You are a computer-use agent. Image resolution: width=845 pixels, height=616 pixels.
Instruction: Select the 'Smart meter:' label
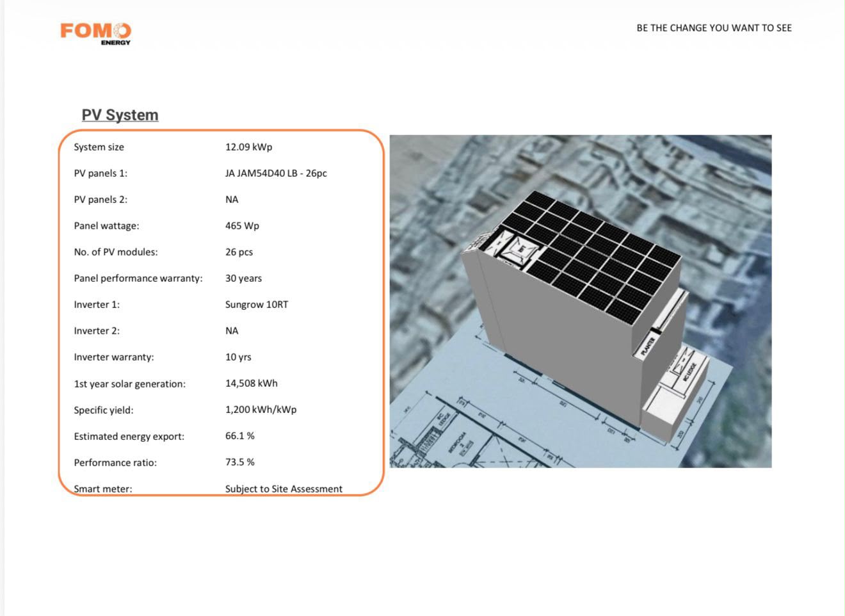coord(103,489)
